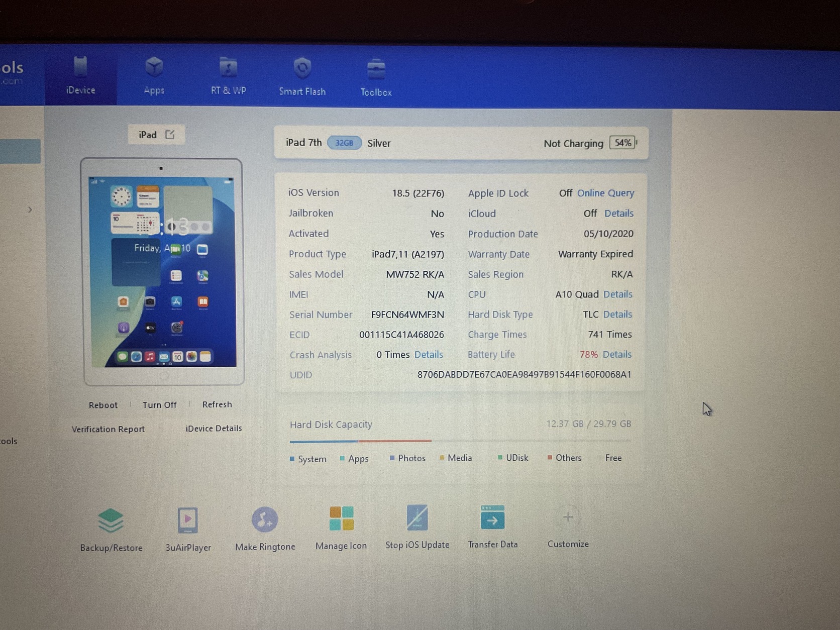This screenshot has width=840, height=630.
Task: Click the iPad screen preview thumbnail
Action: (163, 271)
